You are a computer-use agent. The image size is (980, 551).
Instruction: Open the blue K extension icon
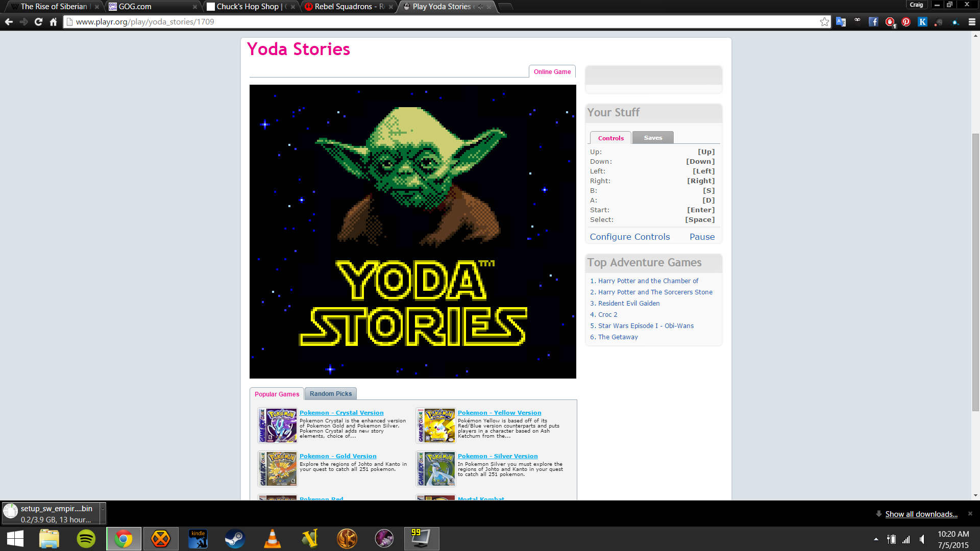(922, 21)
